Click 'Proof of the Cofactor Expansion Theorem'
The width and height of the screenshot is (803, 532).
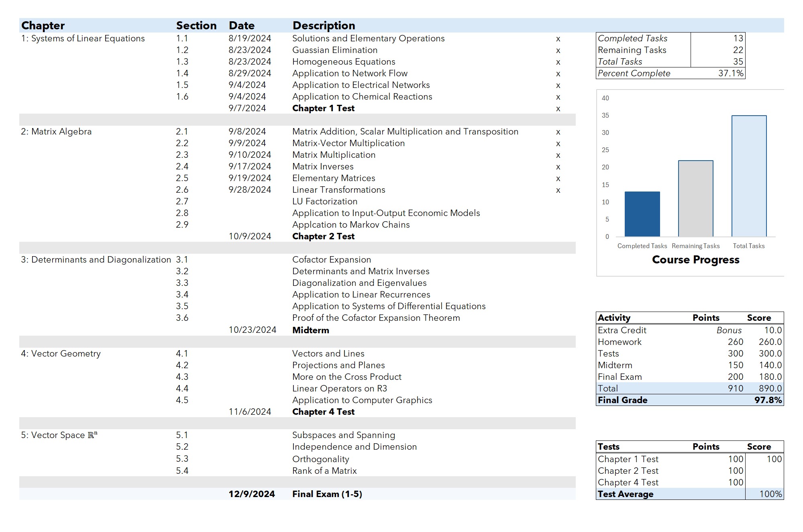pos(376,318)
